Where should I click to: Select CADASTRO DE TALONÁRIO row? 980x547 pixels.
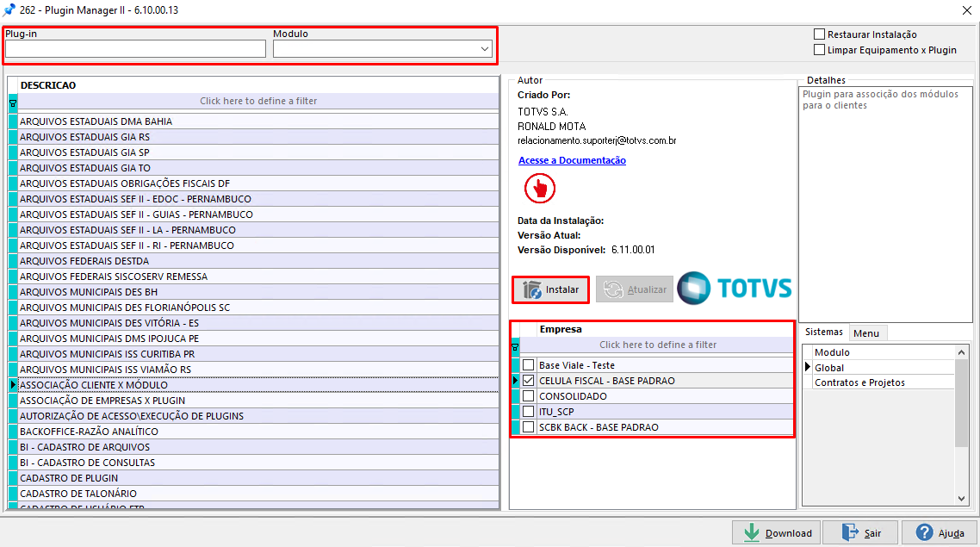[258, 494]
